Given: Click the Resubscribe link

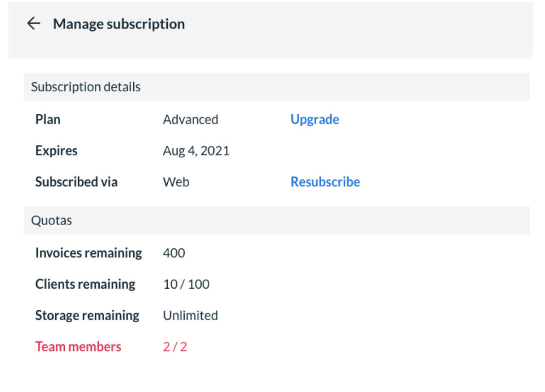Looking at the screenshot, I should coord(325,182).
